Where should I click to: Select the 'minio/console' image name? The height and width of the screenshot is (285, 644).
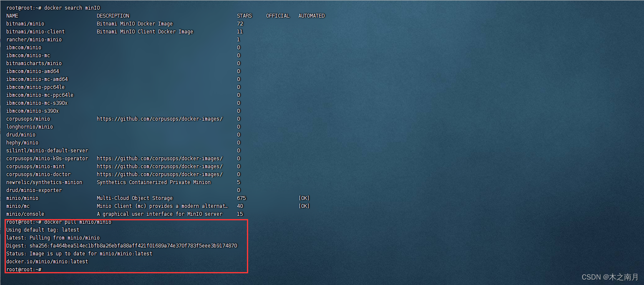point(25,214)
